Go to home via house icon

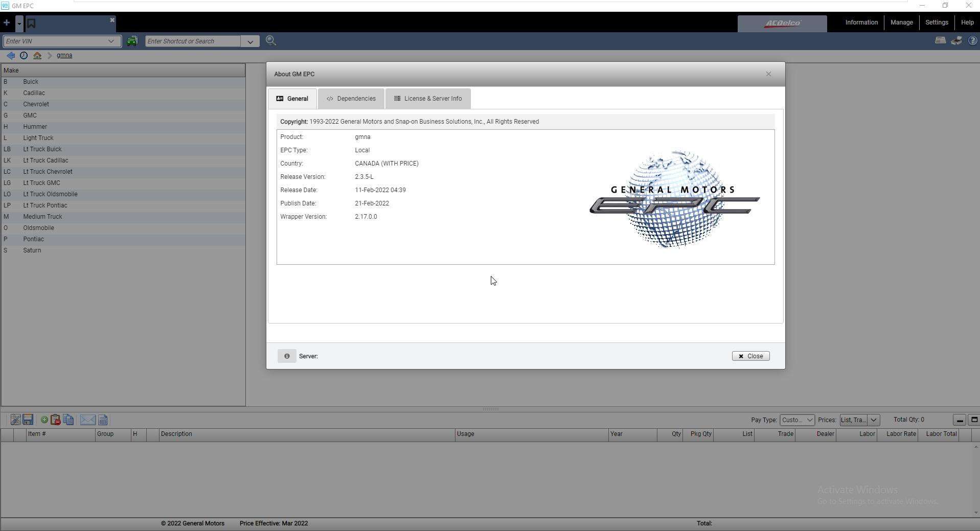pyautogui.click(x=37, y=55)
